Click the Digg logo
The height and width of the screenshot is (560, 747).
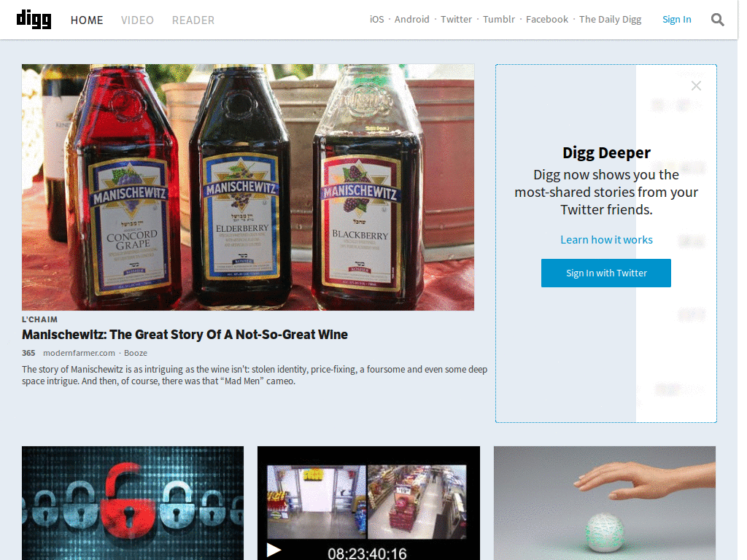pos(34,20)
